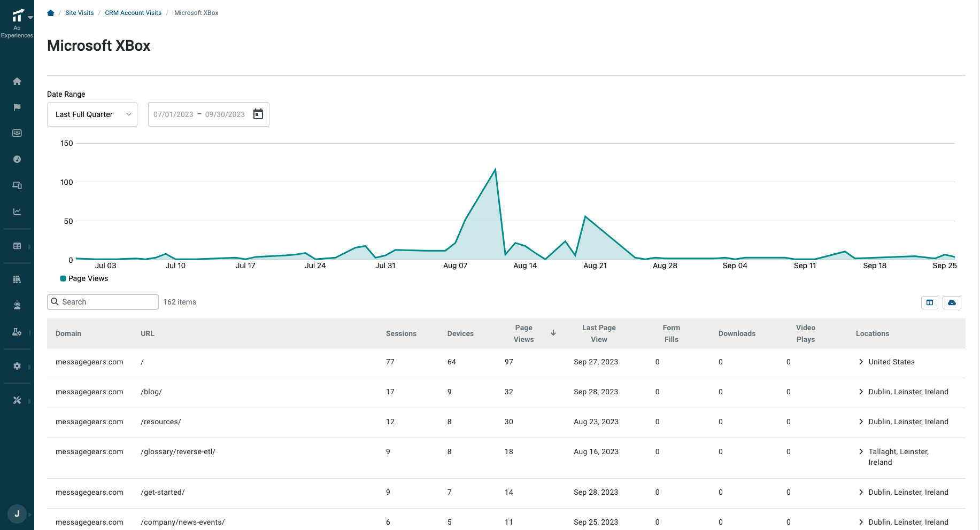Screen dimensions: 980x530
Task: Open the home icon in the sidebar
Action: coord(17,81)
